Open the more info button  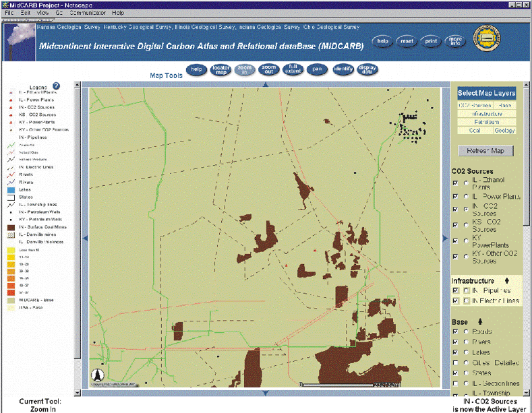455,41
